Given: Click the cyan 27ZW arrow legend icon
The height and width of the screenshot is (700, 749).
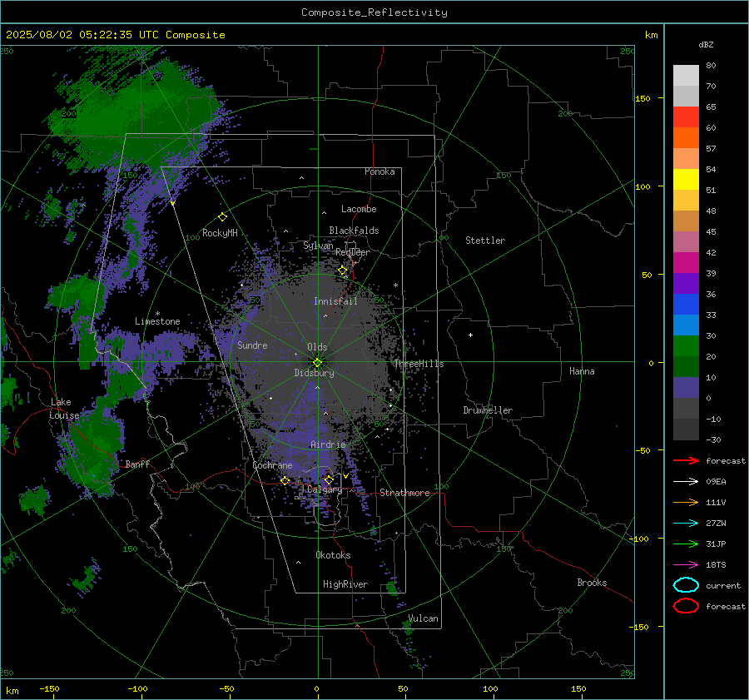Looking at the screenshot, I should coord(686,524).
